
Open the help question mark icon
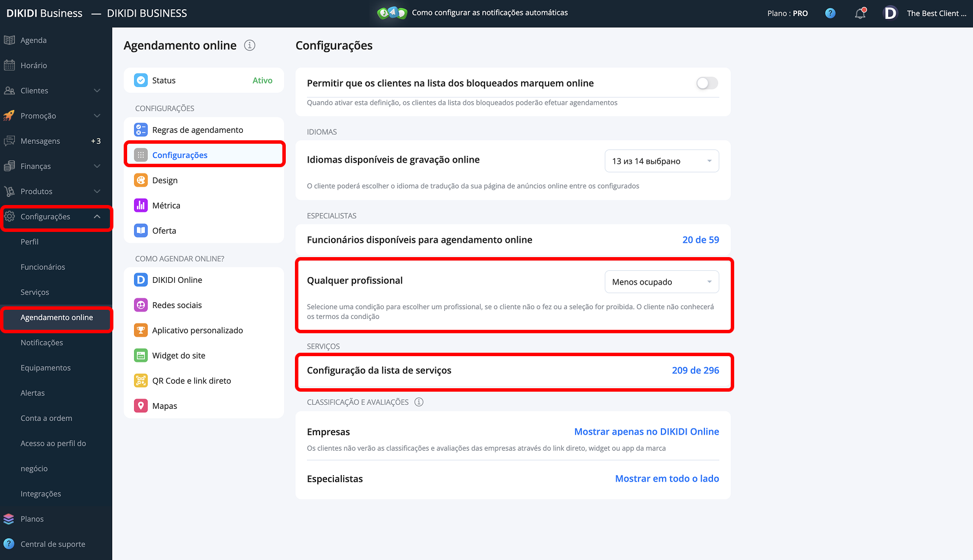click(830, 13)
